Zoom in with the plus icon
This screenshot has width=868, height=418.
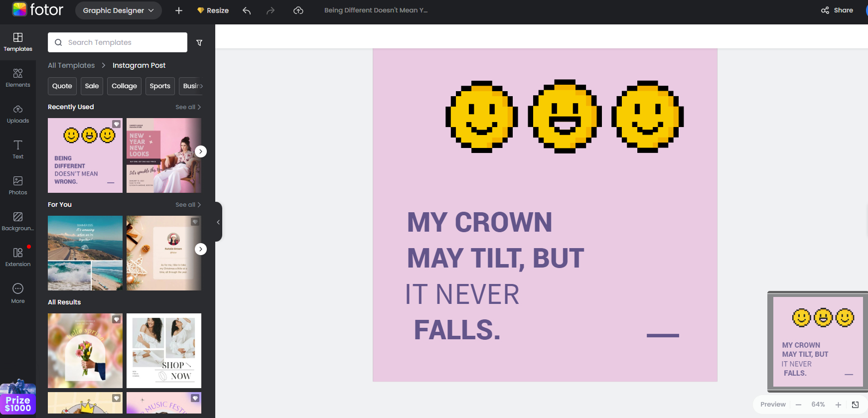[x=838, y=405]
